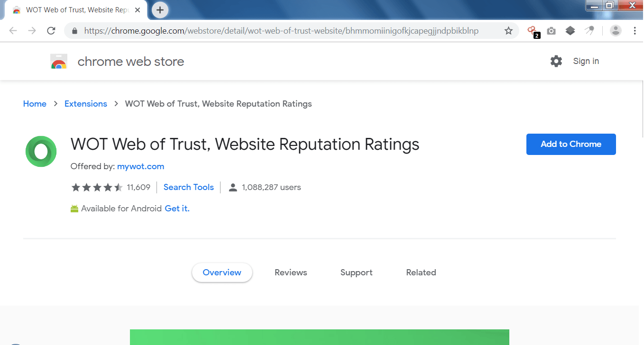Image resolution: width=644 pixels, height=345 pixels.
Task: Click the chrome web store title text
Action: pyautogui.click(x=131, y=62)
